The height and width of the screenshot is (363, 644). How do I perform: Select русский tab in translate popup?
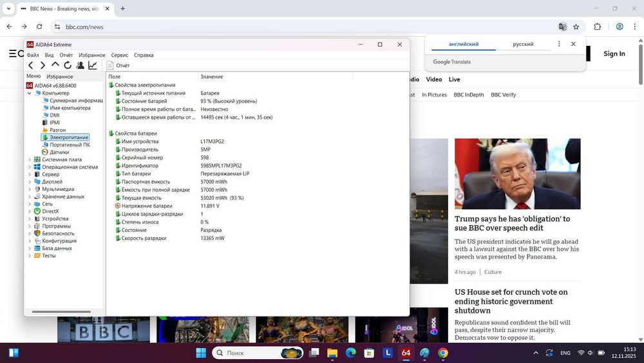[x=523, y=44]
